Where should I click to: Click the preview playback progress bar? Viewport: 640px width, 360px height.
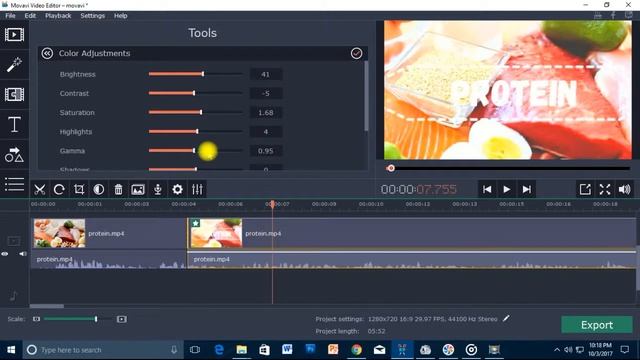508,168
